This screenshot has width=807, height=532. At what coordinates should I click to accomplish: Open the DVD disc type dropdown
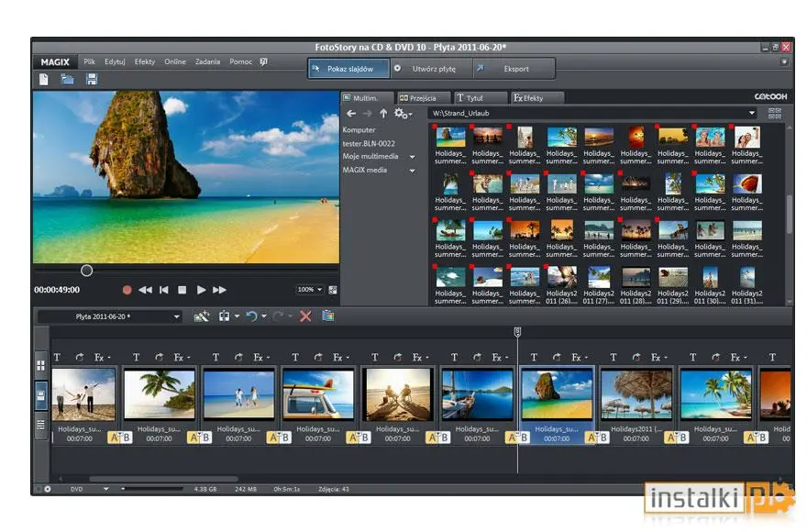click(106, 489)
